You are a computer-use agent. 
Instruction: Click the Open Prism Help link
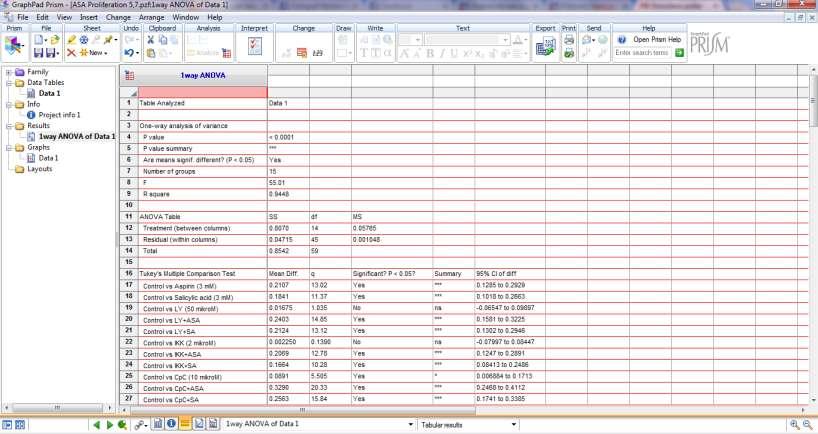(x=657, y=40)
